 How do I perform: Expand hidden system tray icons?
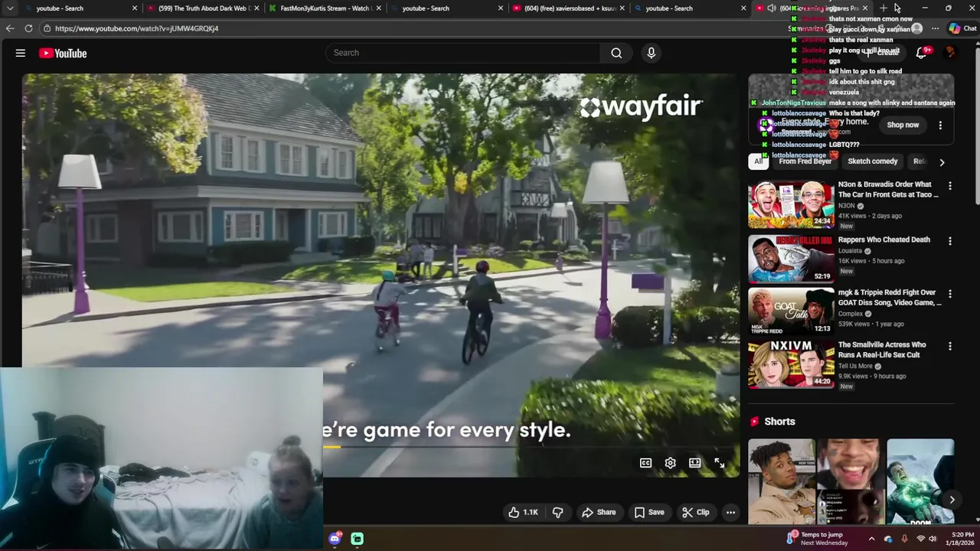871,539
